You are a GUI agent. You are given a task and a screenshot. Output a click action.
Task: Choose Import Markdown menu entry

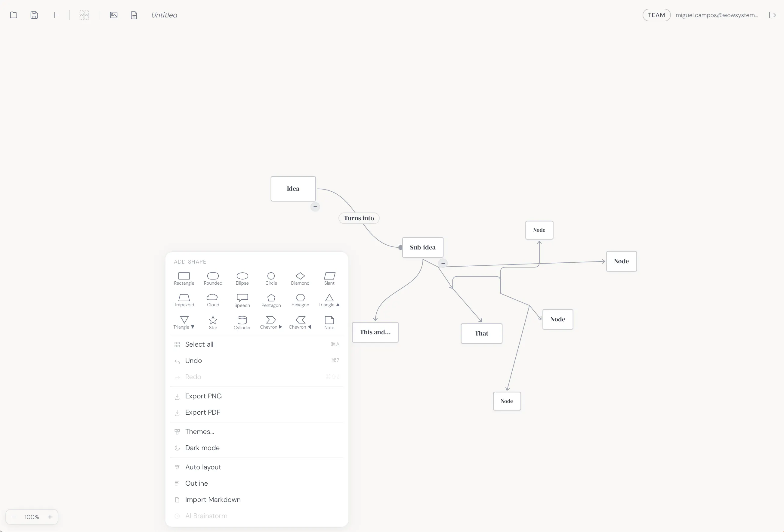tap(257, 500)
